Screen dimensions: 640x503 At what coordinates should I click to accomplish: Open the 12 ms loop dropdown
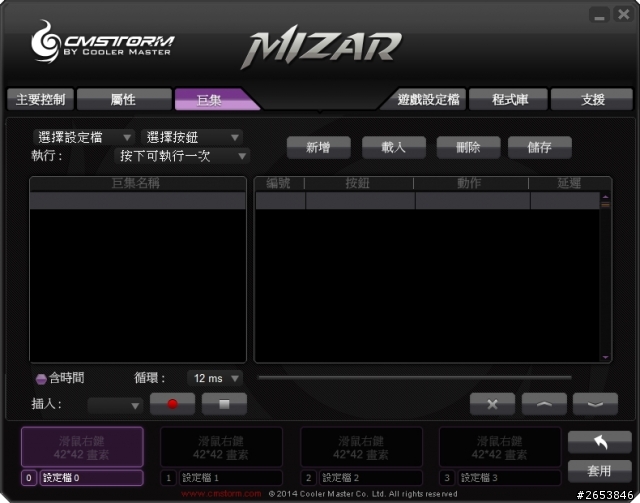(x=215, y=378)
